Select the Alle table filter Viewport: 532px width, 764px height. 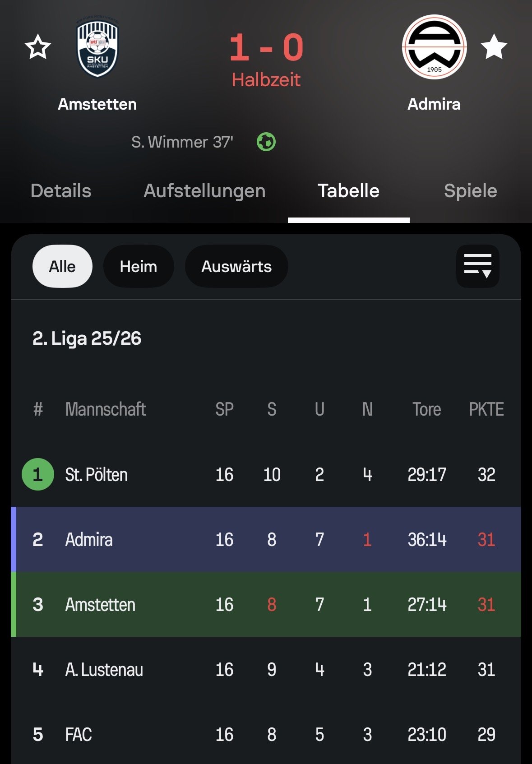pyautogui.click(x=62, y=266)
